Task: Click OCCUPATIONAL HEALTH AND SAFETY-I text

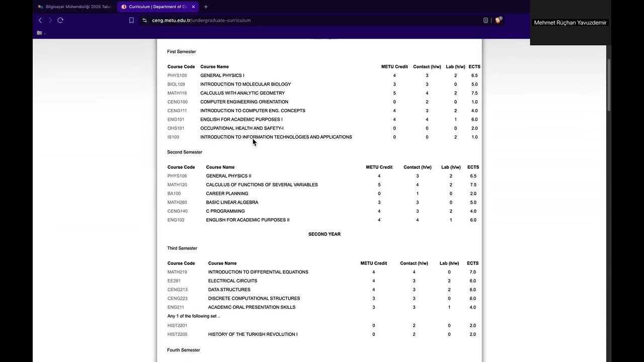Action: [x=242, y=128]
